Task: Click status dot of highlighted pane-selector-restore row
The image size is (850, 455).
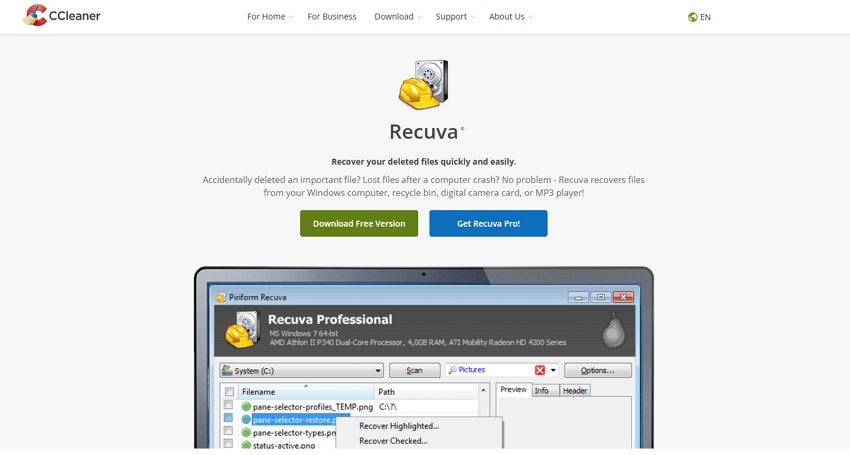Action: click(246, 419)
